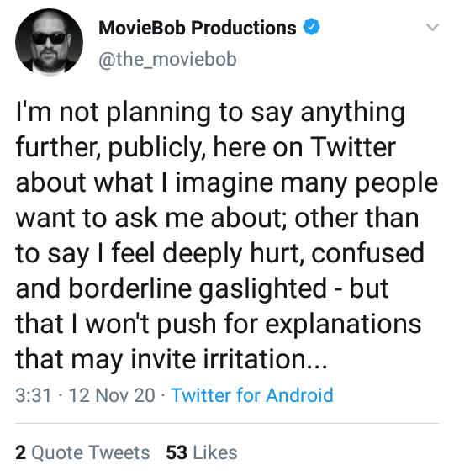Open the @the_moviebob handle link
Image resolution: width=454 pixels, height=476 pixels.
167,59
